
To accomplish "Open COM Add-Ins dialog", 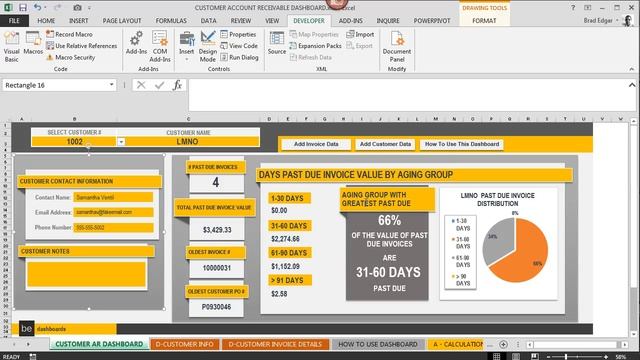I will (x=160, y=47).
